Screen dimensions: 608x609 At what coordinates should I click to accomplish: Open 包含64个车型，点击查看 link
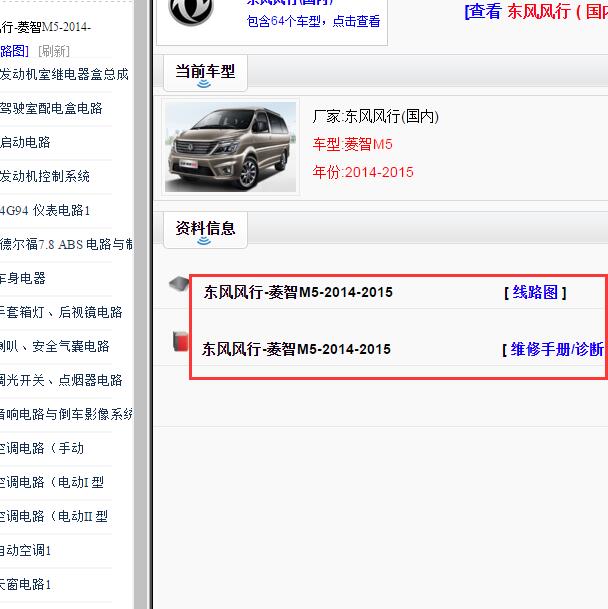[313, 21]
